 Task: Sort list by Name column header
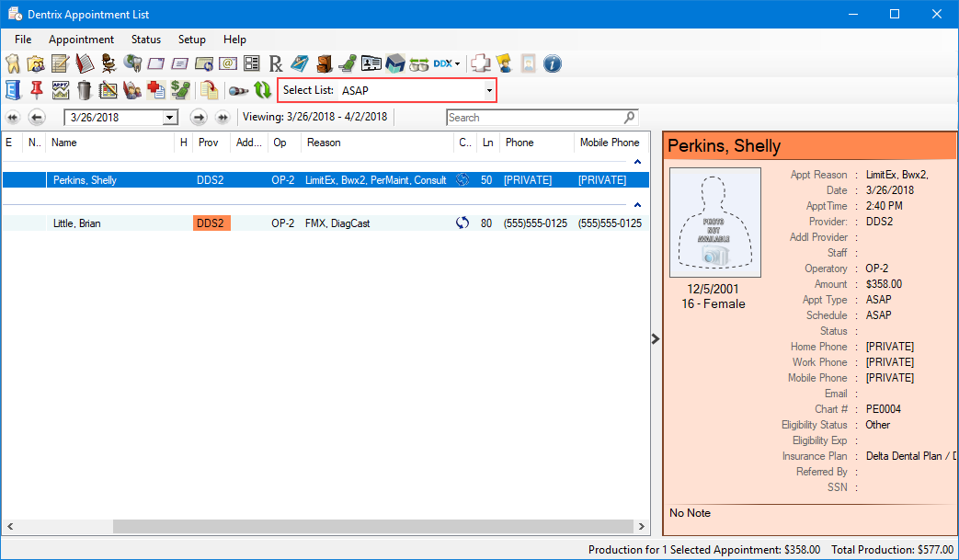tap(64, 143)
